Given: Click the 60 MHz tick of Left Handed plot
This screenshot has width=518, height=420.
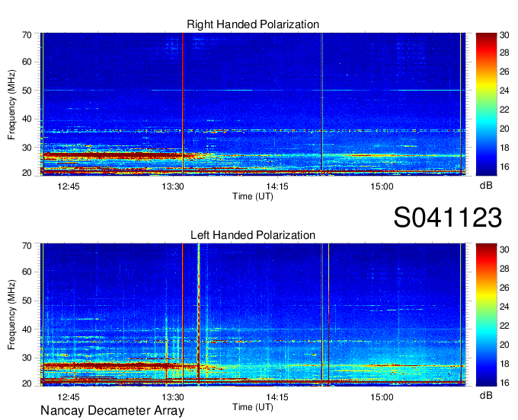Looking at the screenshot, I should click(x=27, y=272).
